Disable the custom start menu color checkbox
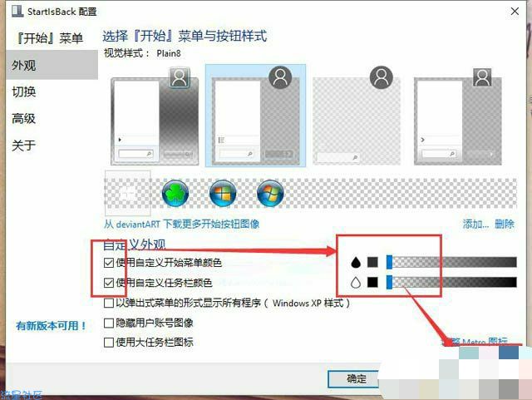The height and width of the screenshot is (400, 532). click(x=109, y=263)
